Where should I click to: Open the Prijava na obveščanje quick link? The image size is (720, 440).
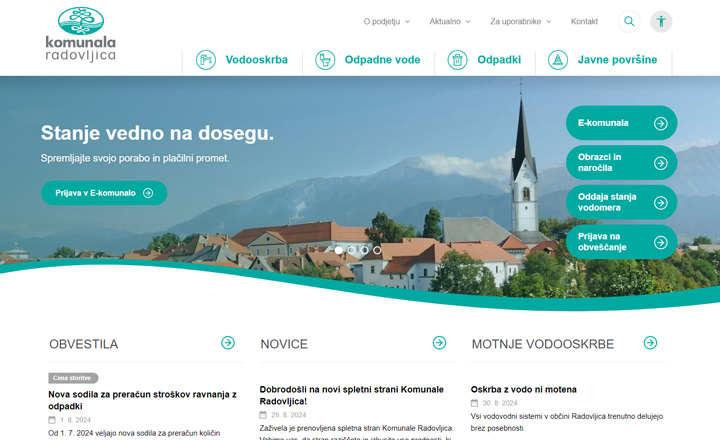point(621,242)
